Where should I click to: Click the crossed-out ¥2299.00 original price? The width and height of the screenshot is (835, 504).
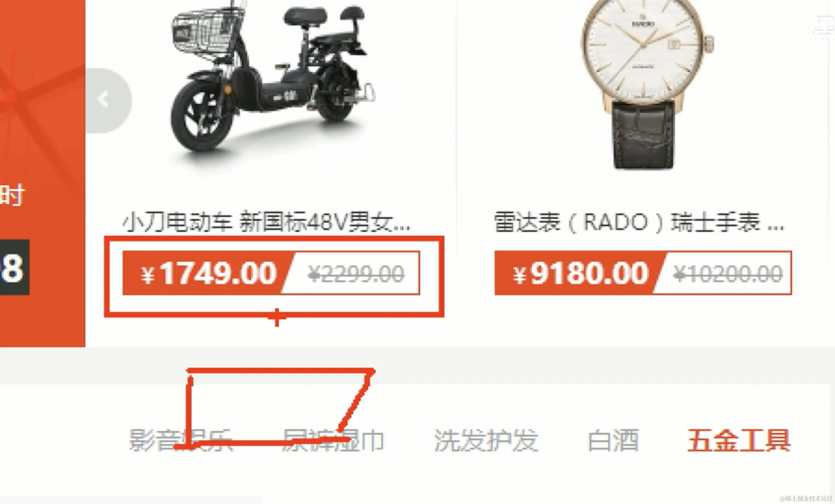tap(356, 274)
